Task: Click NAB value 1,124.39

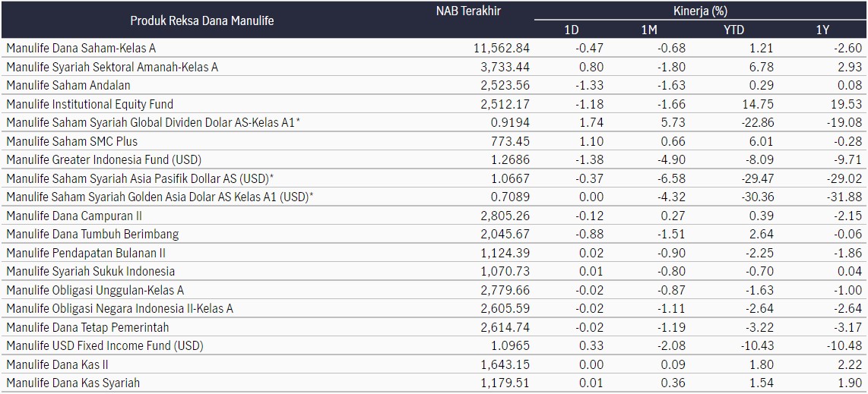Action: (x=506, y=253)
